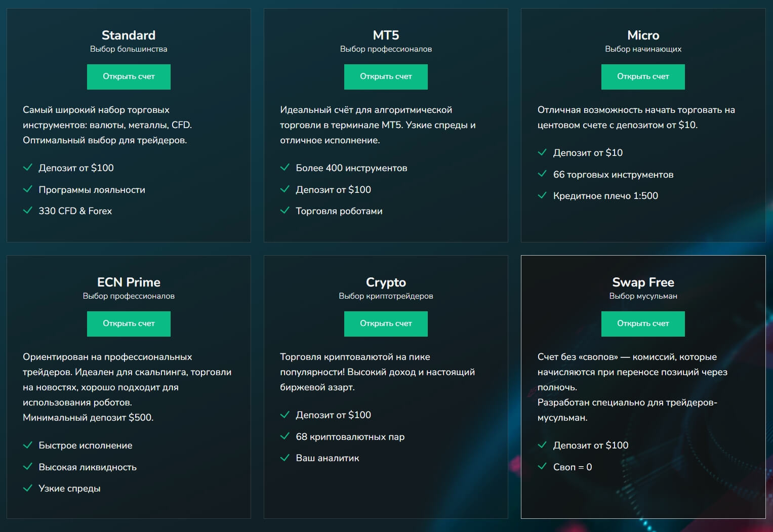Click 'Торговля роботами' feature text
This screenshot has width=773, height=532.
coord(339,211)
